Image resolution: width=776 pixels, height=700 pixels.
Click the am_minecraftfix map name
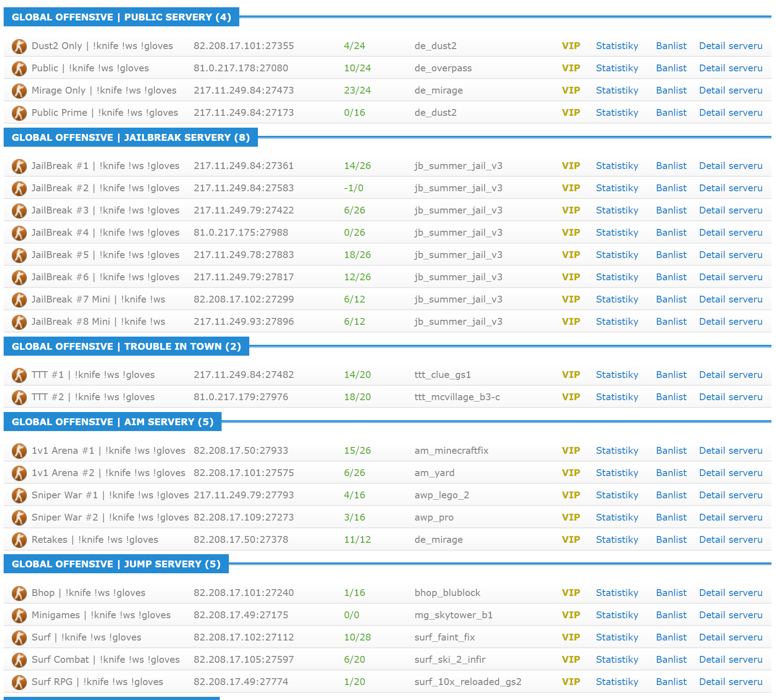pos(451,451)
